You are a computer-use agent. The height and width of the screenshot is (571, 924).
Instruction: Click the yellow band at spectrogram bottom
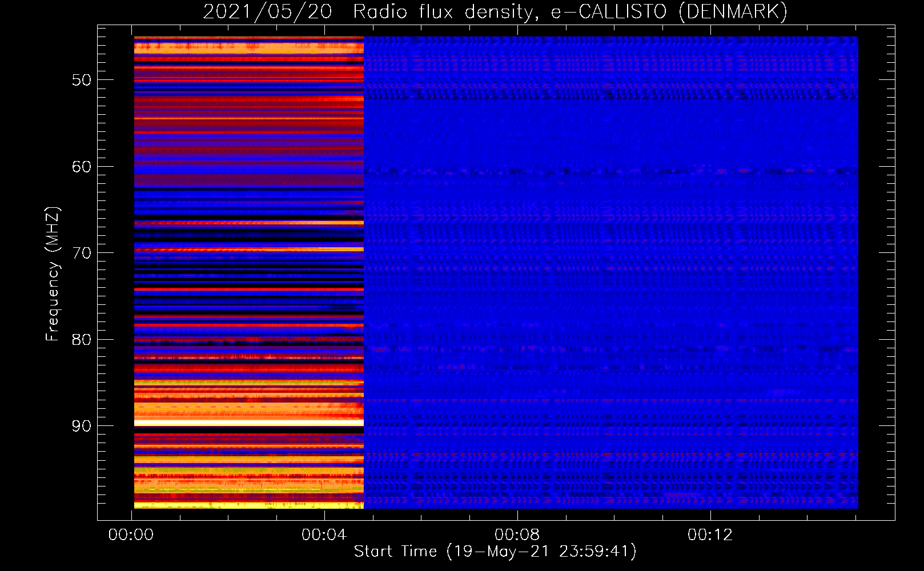[x=249, y=505]
